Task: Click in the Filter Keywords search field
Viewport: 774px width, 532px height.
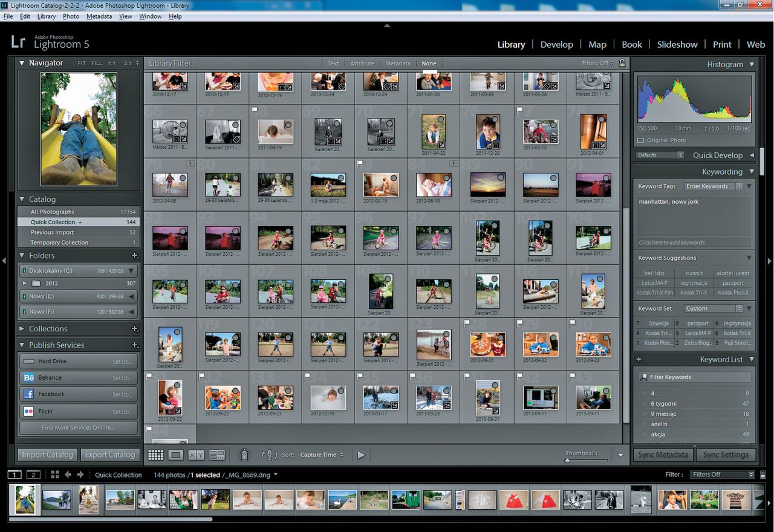Action: coord(695,377)
